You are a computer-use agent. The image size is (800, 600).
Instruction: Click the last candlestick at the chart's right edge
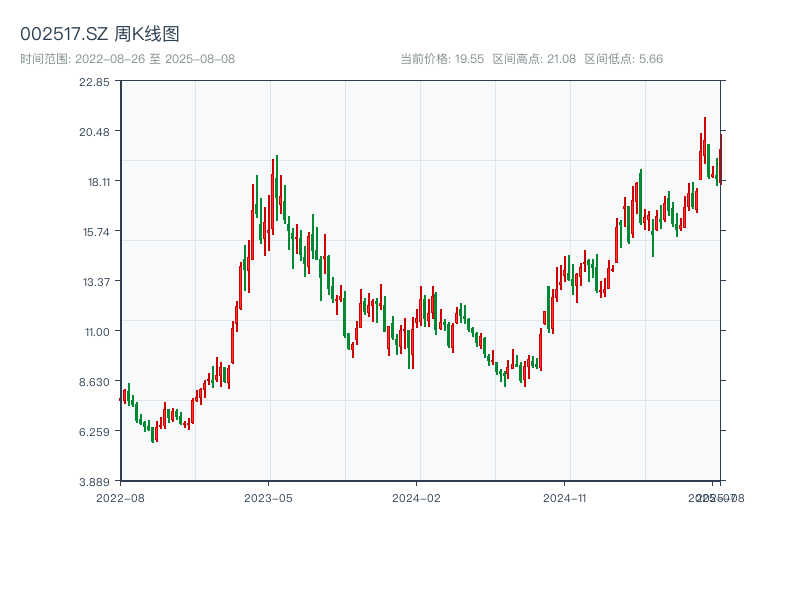(x=720, y=158)
